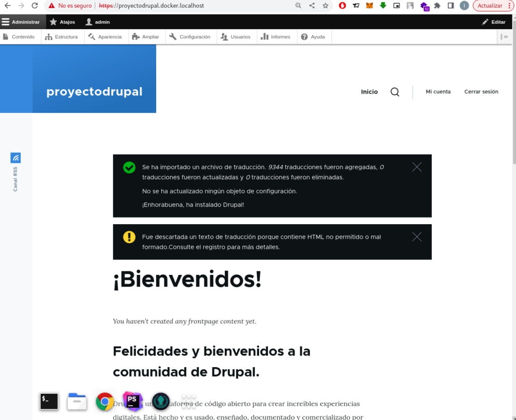Open the Terminal dock icon
Screen dimensions: 516x420
[49, 401]
